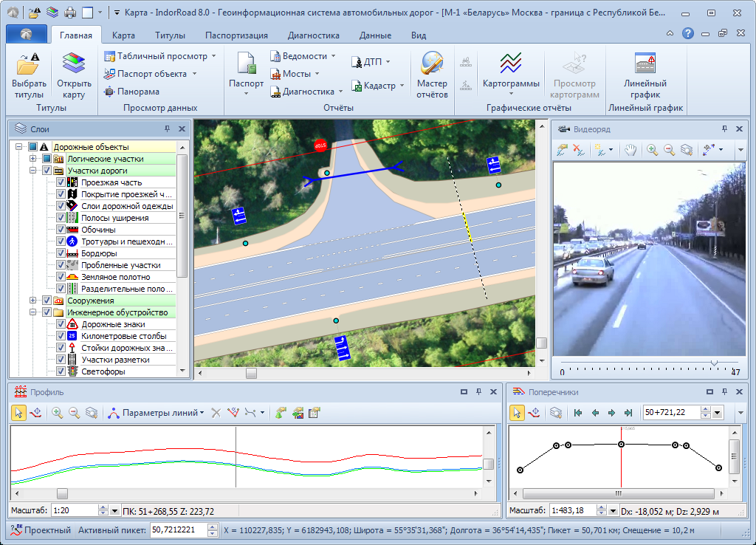Viewport: 756px width, 545px height.
Task: Toggle the Светофоры layer checkbox
Action: click(61, 371)
